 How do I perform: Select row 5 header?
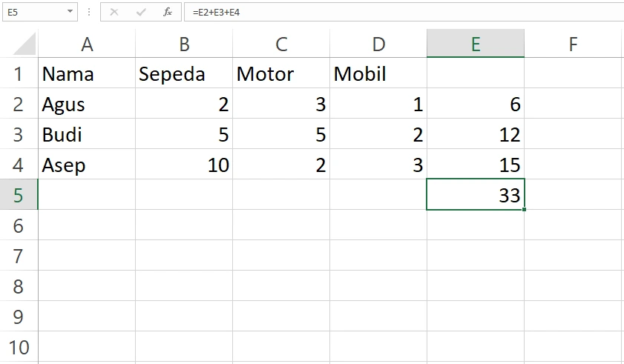[19, 194]
